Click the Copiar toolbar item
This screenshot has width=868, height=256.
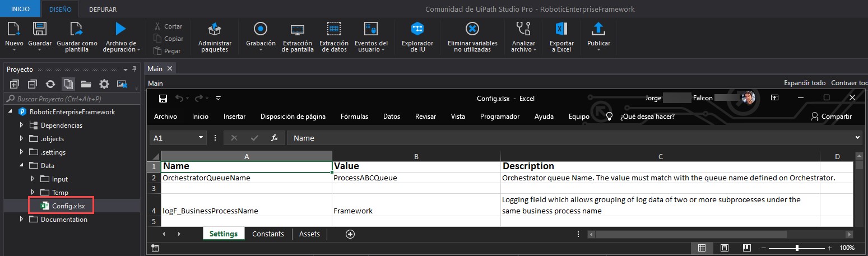pyautogui.click(x=168, y=39)
